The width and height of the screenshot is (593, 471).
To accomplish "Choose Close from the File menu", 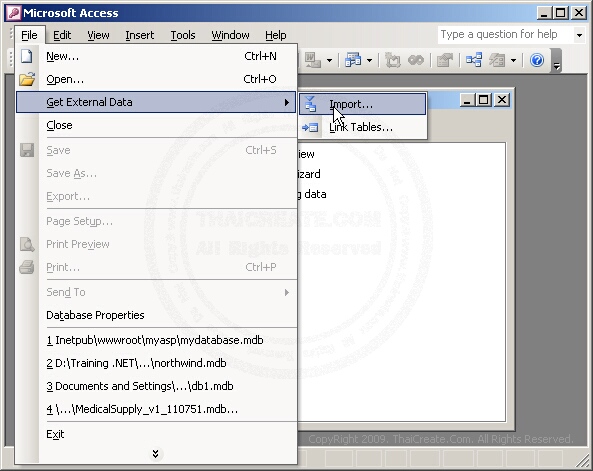I will (156, 125).
